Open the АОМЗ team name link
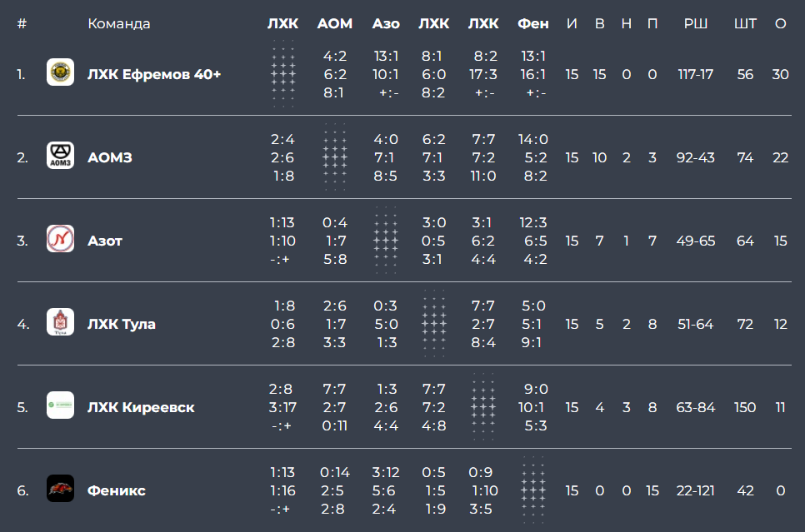 109,157
